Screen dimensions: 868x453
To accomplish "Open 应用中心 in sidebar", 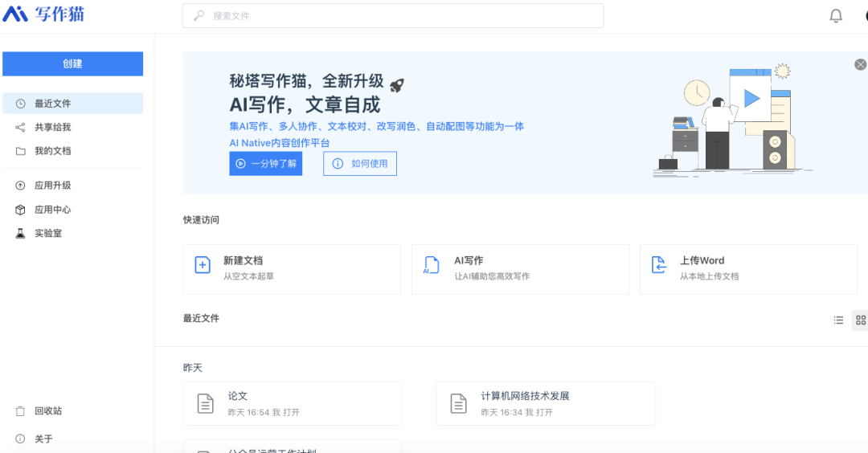I will tap(72, 210).
